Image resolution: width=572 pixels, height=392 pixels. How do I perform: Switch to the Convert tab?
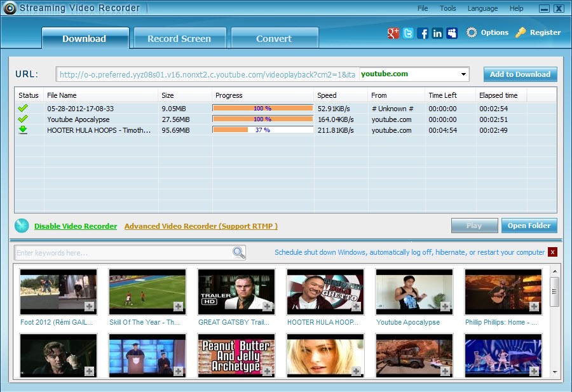[x=274, y=39]
